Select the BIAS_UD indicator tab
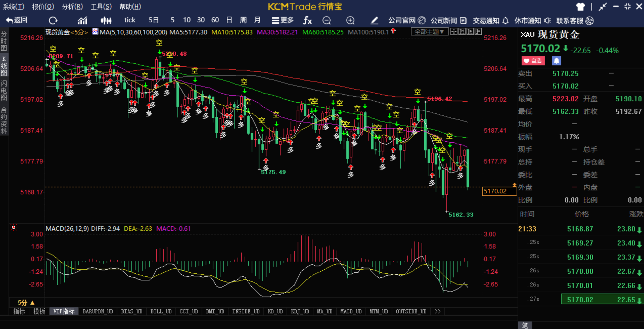This screenshot has height=329, width=644. pos(132,311)
